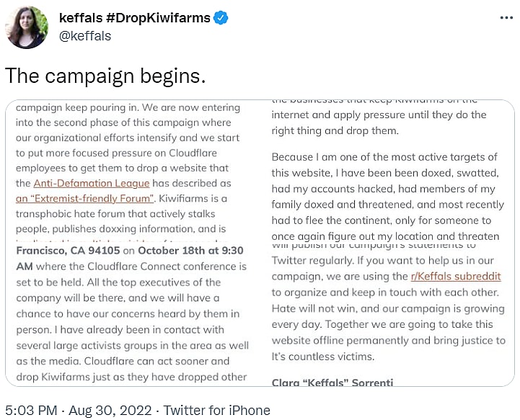This screenshot has height=420, width=520.
Task: Open the keffals profile avatar photo
Action: [x=27, y=27]
